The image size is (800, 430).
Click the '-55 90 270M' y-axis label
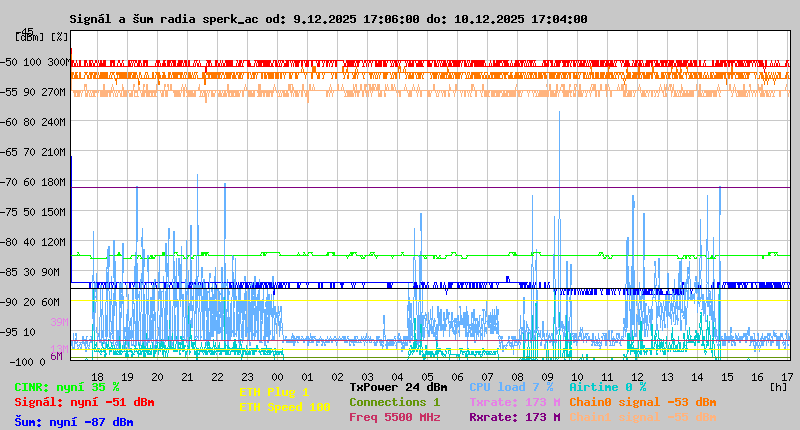tap(33, 92)
